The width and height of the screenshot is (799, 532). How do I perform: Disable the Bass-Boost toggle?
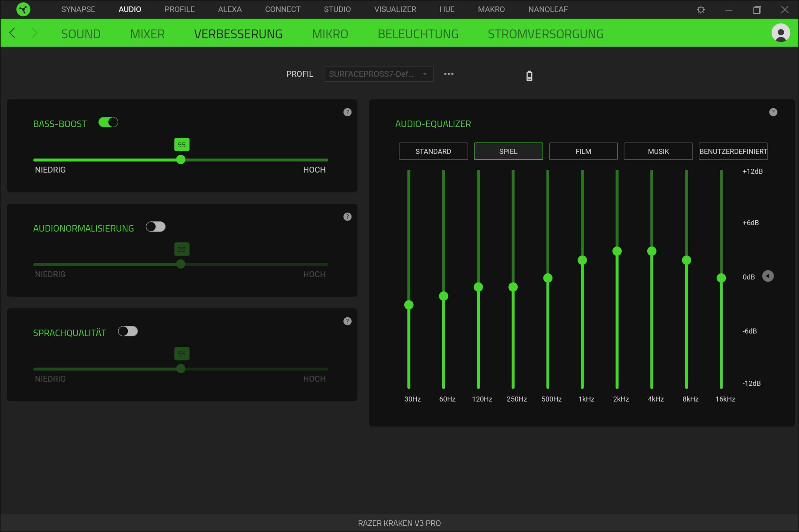(x=108, y=122)
